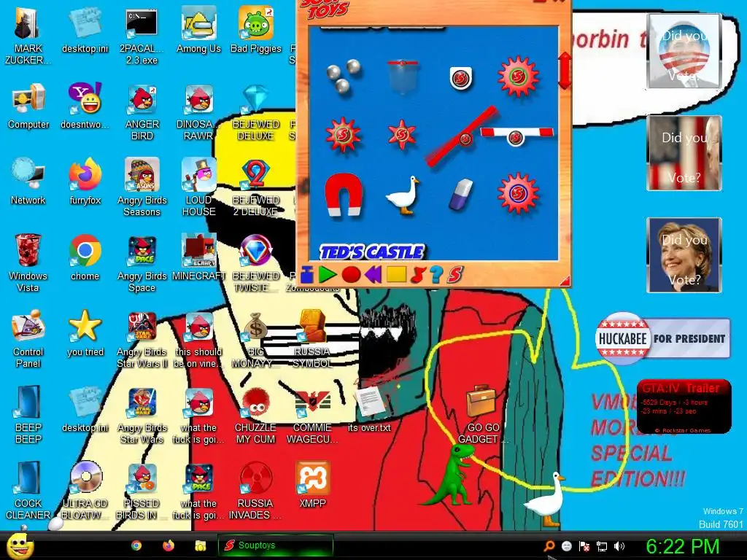Image resolution: width=747 pixels, height=560 pixels.
Task: Select the MINECRAFT desktop icon
Action: (x=198, y=257)
